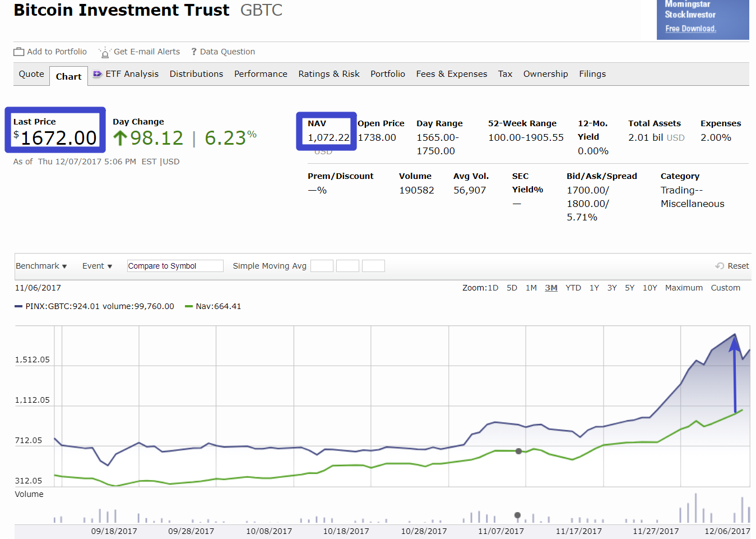Click the Last Price value 1672.00
This screenshot has height=539, width=756.
tap(58, 138)
